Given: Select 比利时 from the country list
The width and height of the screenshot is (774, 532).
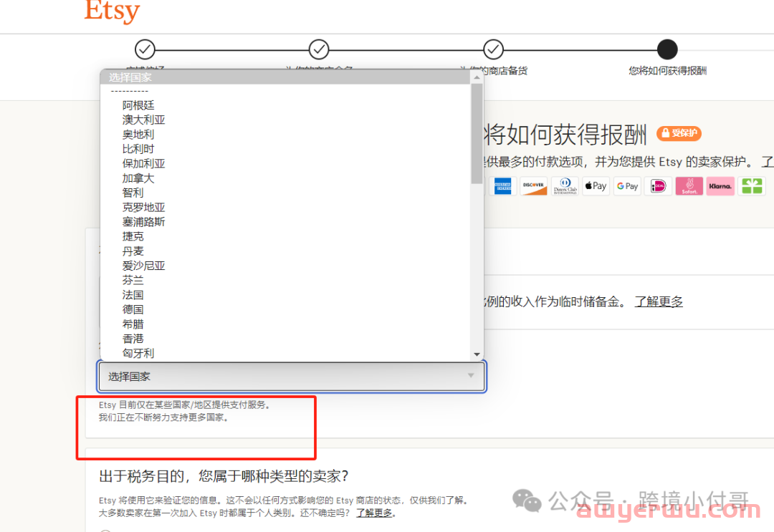Looking at the screenshot, I should [x=285, y=149].
